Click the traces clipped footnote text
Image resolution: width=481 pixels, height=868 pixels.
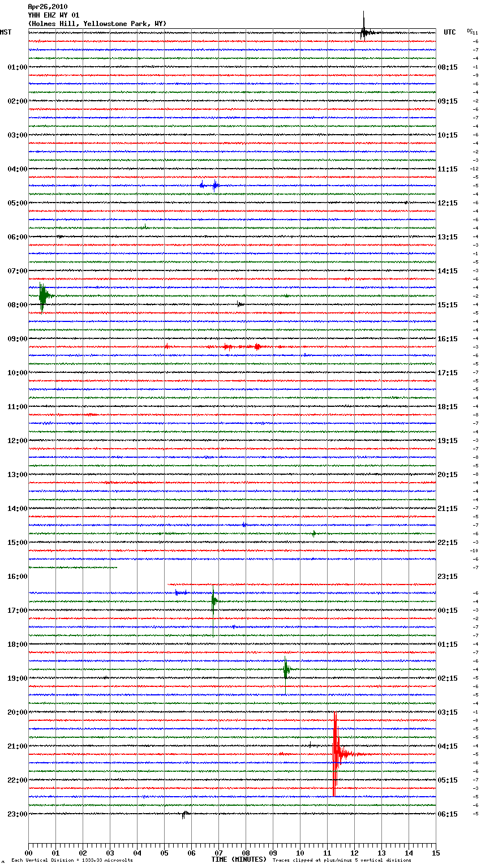[342, 861]
